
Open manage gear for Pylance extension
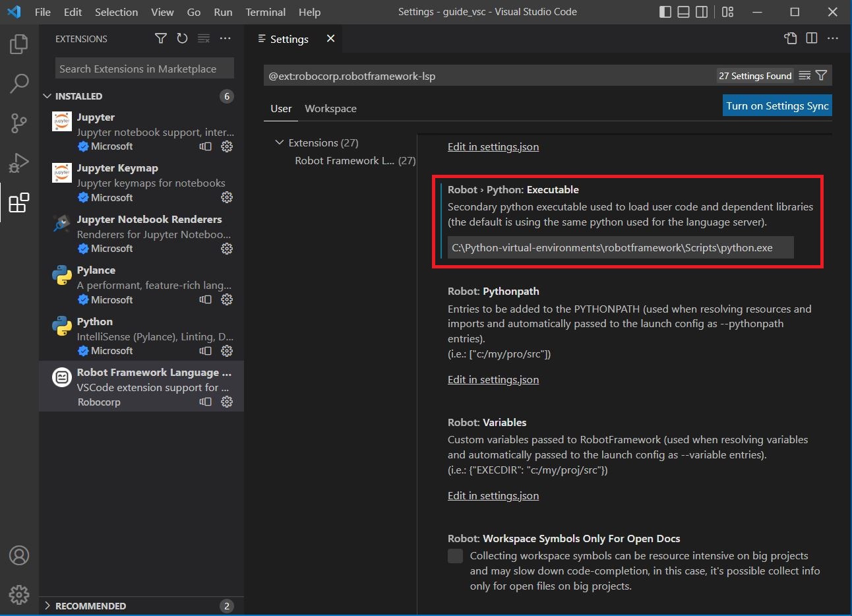(x=227, y=299)
